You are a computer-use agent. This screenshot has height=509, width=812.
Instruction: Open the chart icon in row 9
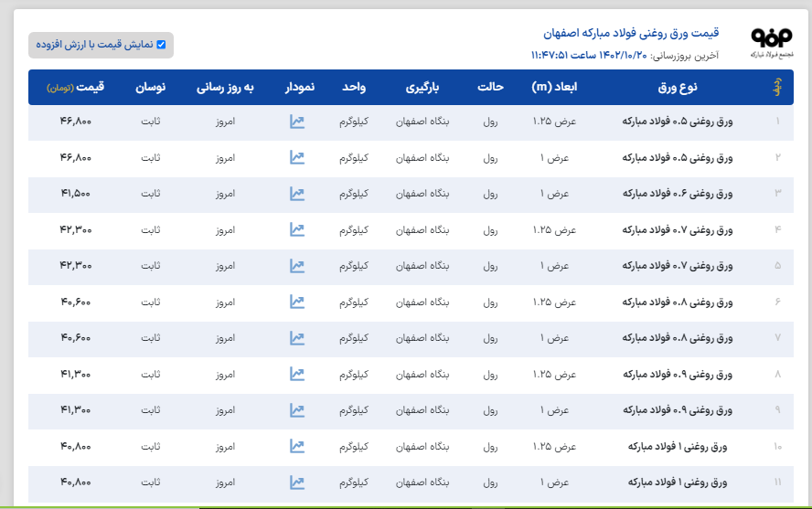click(x=296, y=410)
